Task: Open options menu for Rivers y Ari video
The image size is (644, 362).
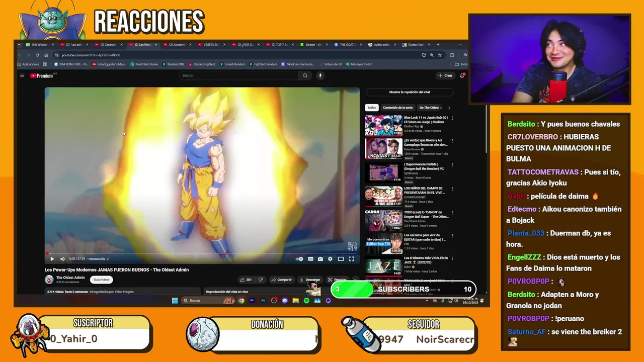Action: tap(452, 141)
